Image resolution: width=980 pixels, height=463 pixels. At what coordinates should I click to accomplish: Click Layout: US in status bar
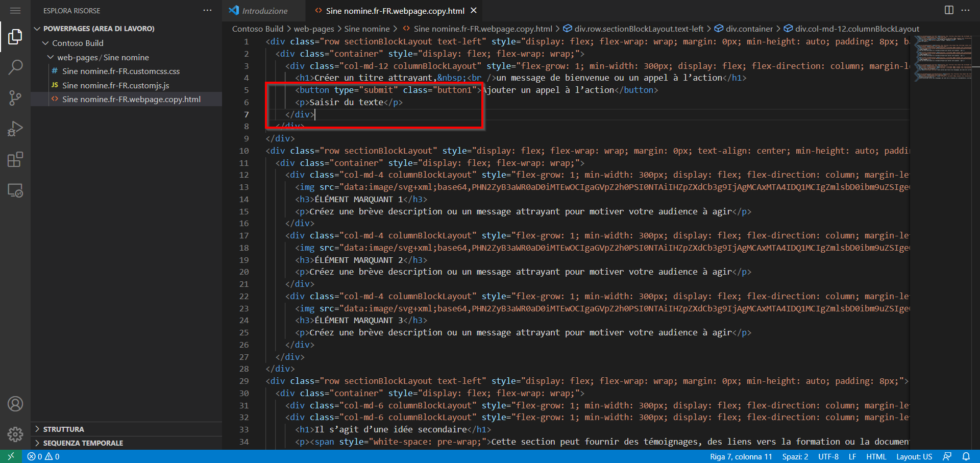pos(914,456)
